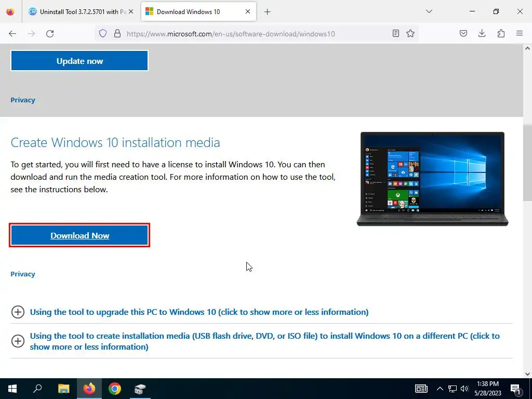This screenshot has width=532, height=399.
Task: Show hidden system tray icons
Action: [x=440, y=389]
